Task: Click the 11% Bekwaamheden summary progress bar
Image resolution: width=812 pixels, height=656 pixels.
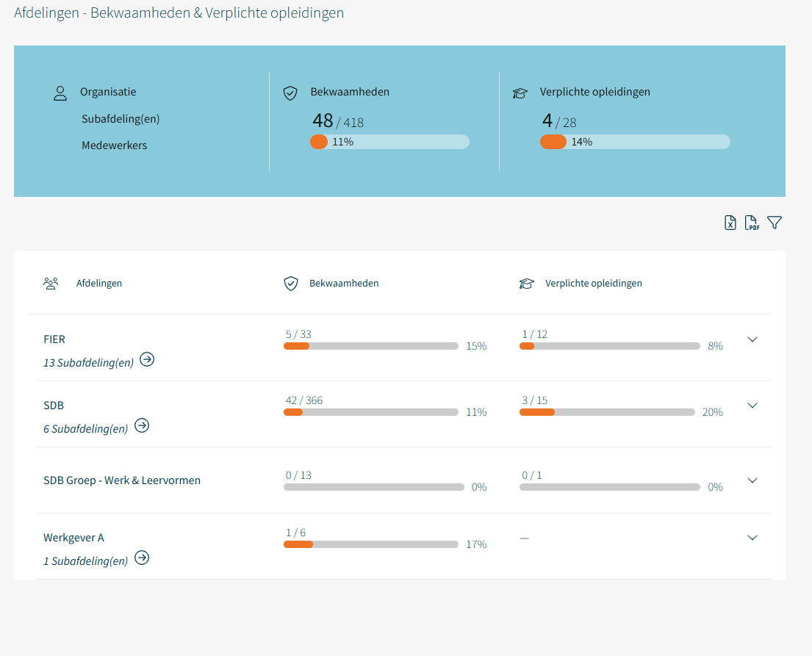Action: [x=389, y=143]
